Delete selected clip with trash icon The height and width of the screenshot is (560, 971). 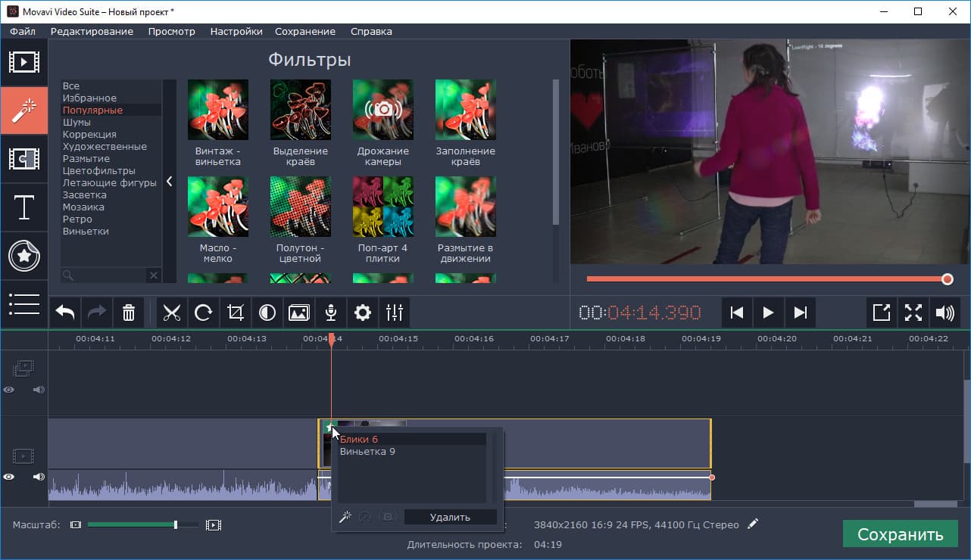click(x=129, y=312)
